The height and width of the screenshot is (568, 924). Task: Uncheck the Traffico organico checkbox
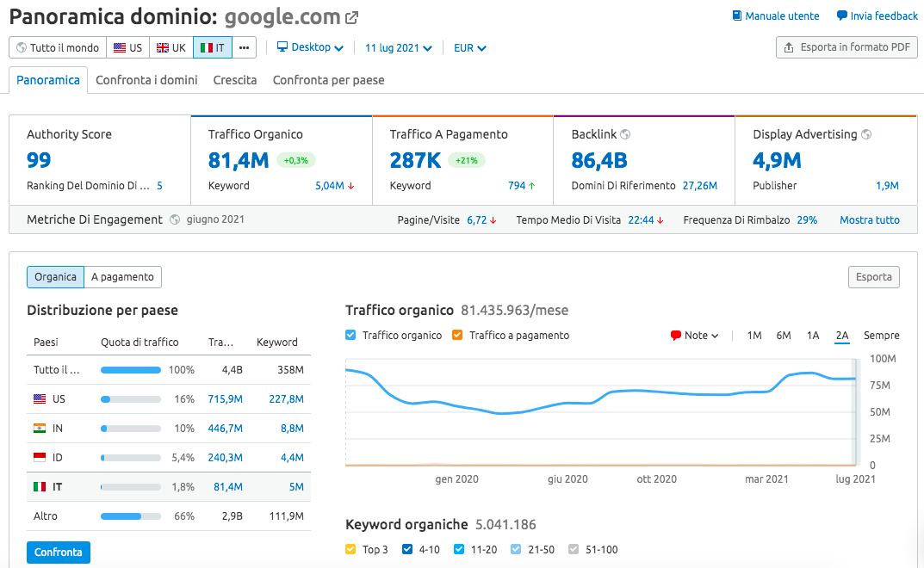350,336
